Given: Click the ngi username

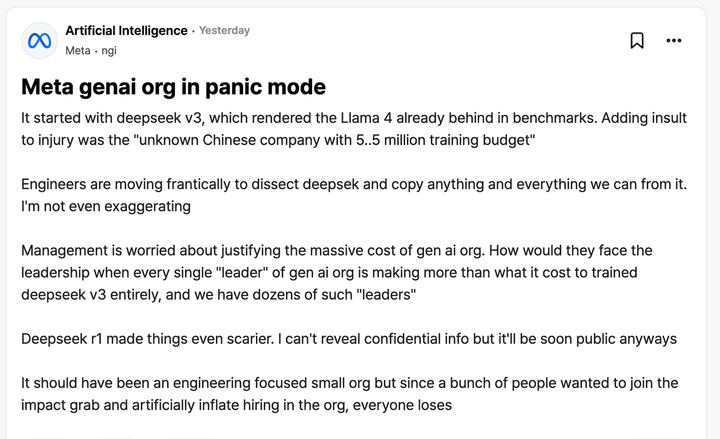Looking at the screenshot, I should point(109,50).
